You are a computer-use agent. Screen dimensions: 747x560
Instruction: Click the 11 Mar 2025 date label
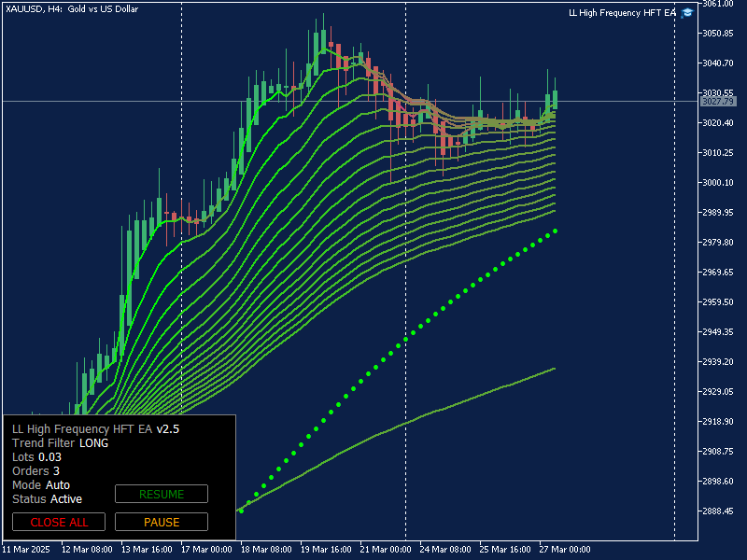point(26,549)
